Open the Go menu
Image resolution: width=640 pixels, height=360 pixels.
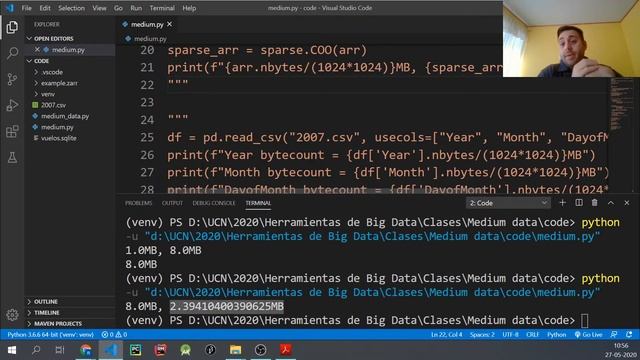[118, 8]
